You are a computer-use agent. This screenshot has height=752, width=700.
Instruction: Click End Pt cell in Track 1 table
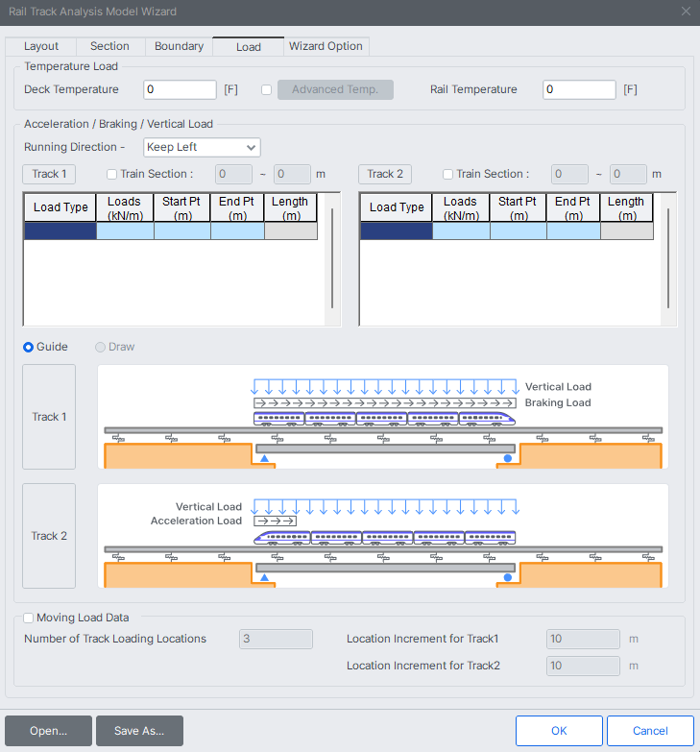point(237,230)
